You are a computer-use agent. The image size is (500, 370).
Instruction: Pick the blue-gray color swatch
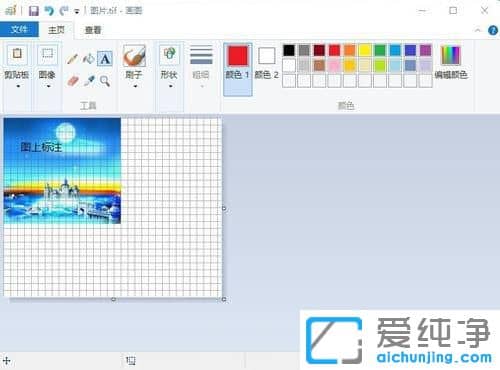(410, 65)
